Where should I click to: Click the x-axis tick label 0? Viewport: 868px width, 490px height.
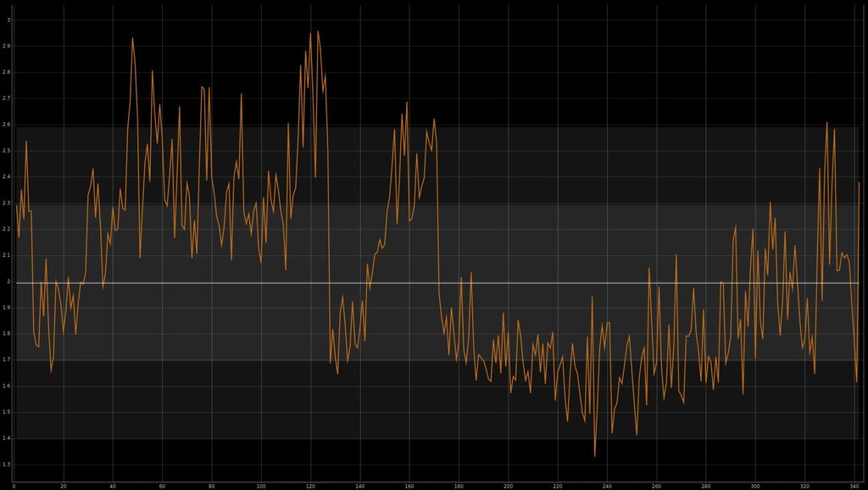point(14,486)
